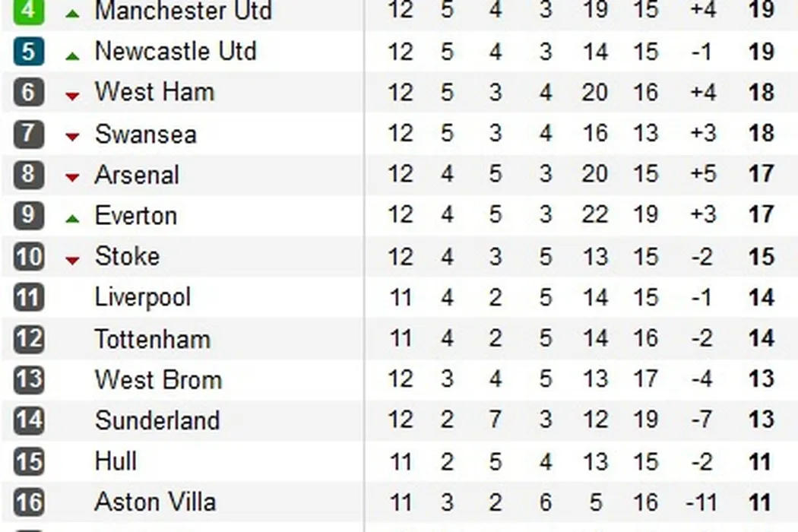798x532 pixels.
Task: Open the Aston Villa team page
Action: click(x=155, y=502)
